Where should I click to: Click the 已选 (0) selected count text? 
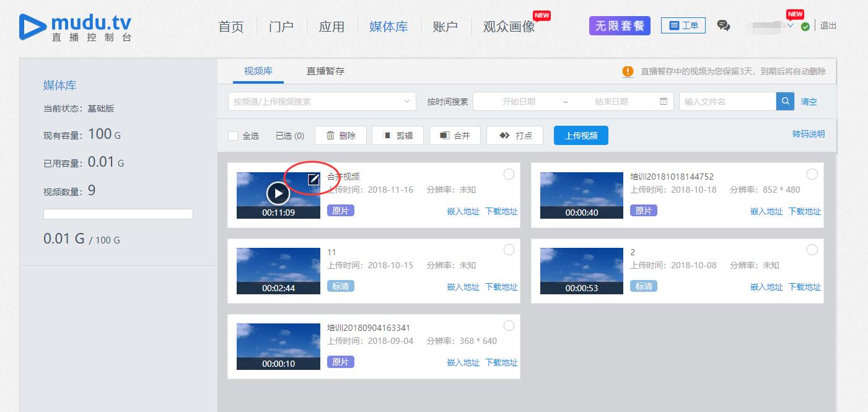point(290,136)
